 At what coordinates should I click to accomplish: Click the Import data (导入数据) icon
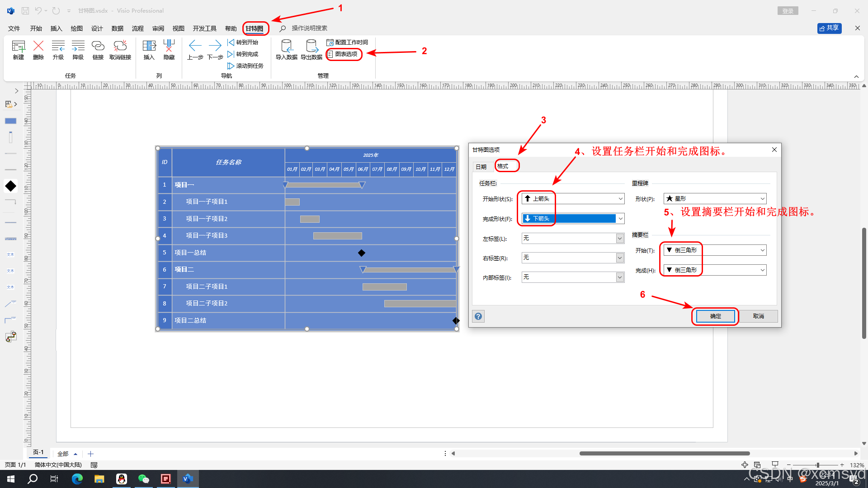point(287,46)
